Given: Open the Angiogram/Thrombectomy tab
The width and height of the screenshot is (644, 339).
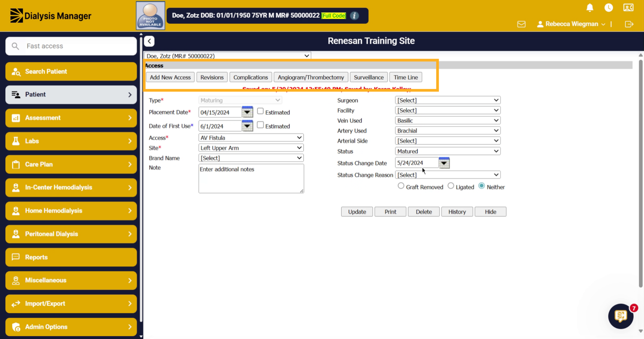Looking at the screenshot, I should (311, 77).
